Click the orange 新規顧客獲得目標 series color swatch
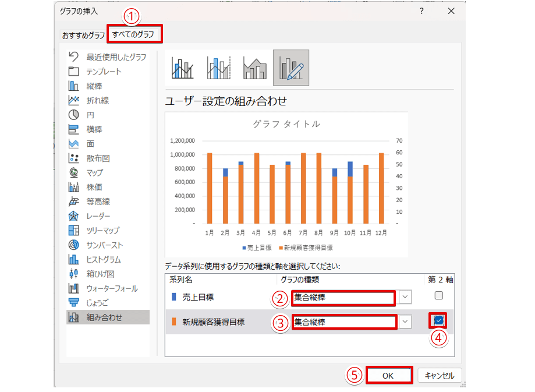The height and width of the screenshot is (392, 535). tap(174, 322)
